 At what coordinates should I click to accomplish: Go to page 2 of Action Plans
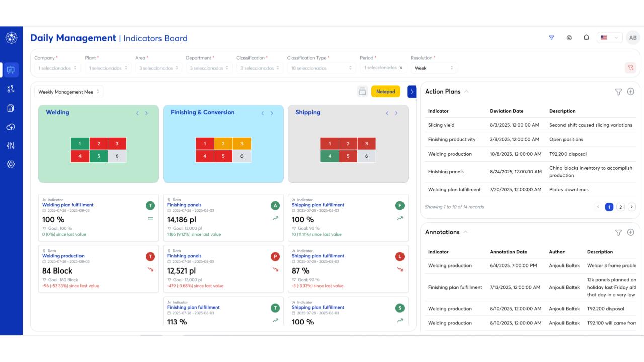(x=620, y=207)
